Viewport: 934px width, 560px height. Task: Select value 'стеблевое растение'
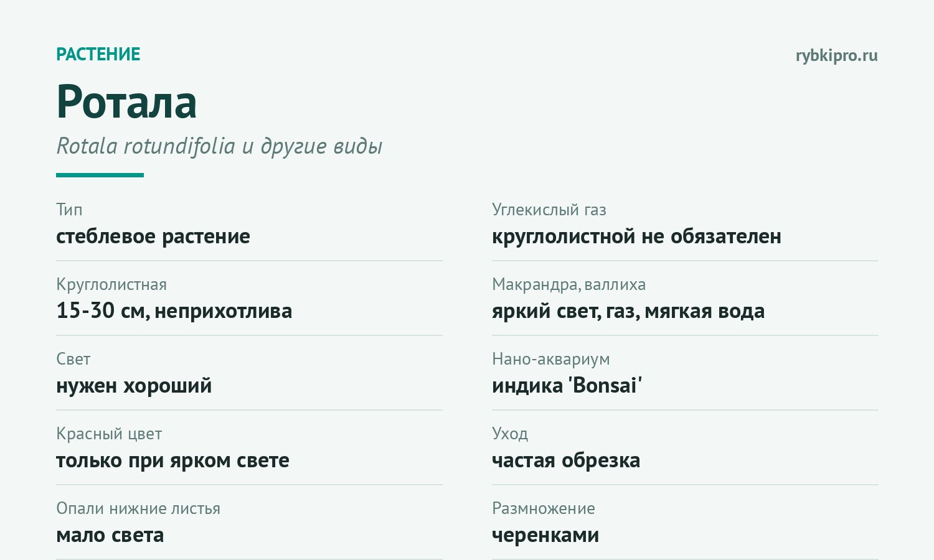[153, 236]
